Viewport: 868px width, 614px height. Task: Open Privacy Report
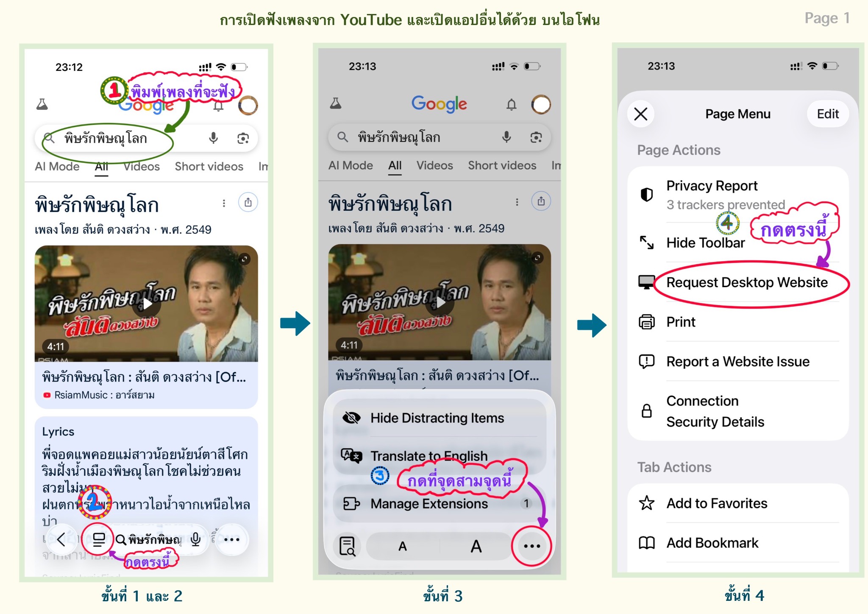(x=738, y=195)
